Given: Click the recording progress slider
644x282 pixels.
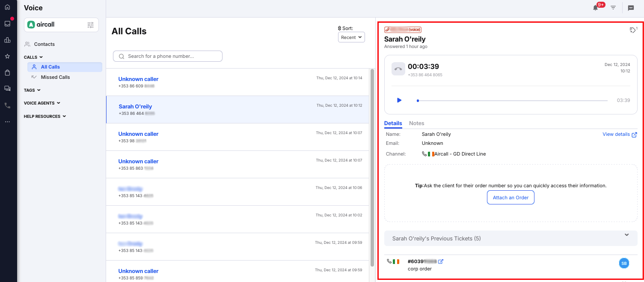Looking at the screenshot, I should click(x=512, y=101).
